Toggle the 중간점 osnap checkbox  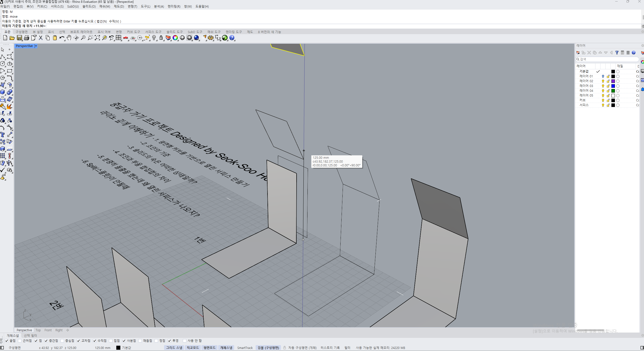(x=46, y=341)
